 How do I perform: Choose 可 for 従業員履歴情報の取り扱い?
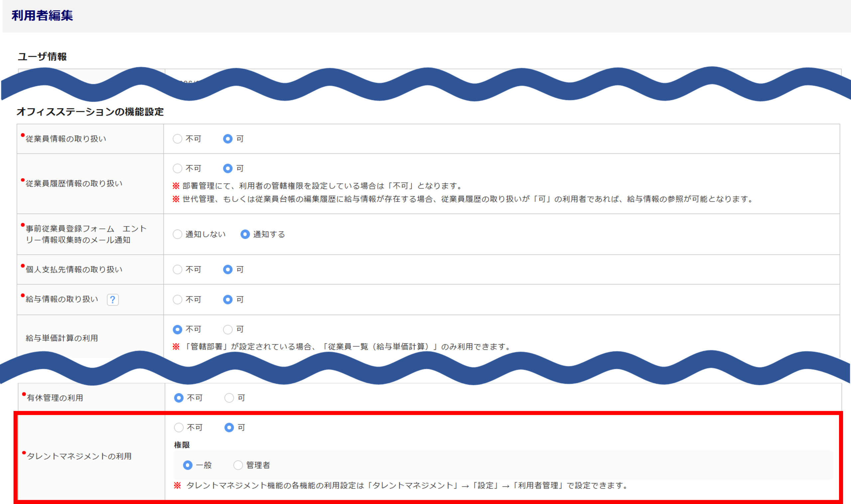coord(228,168)
